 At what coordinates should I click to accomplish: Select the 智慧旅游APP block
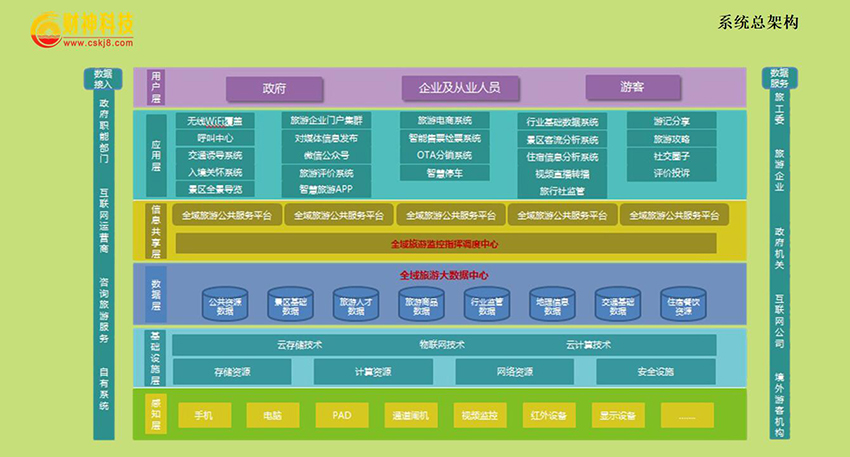(326, 189)
